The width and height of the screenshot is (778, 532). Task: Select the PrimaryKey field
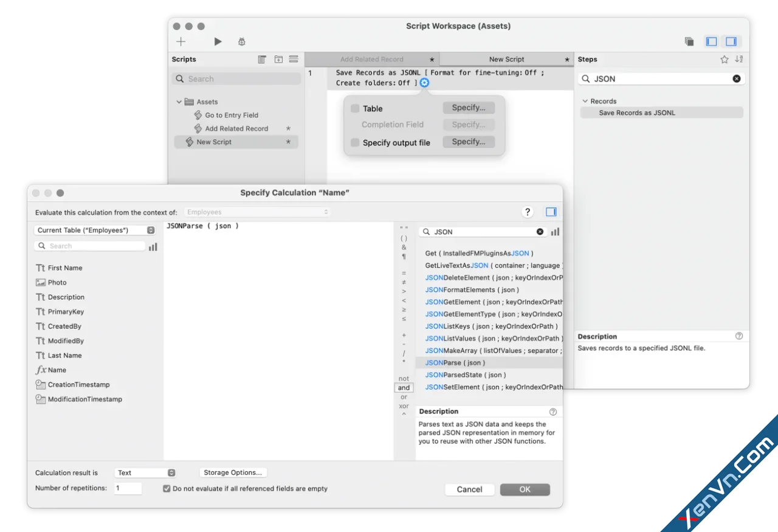point(60,311)
